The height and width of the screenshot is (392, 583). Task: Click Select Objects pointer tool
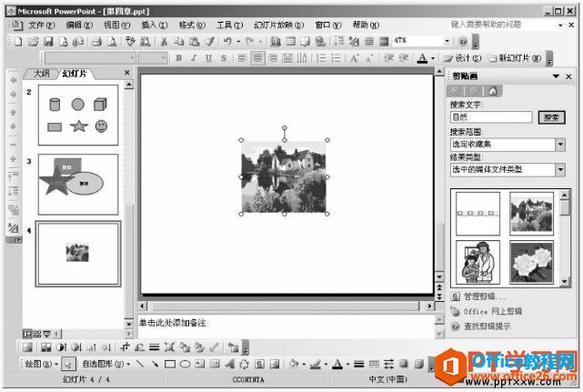click(x=68, y=364)
